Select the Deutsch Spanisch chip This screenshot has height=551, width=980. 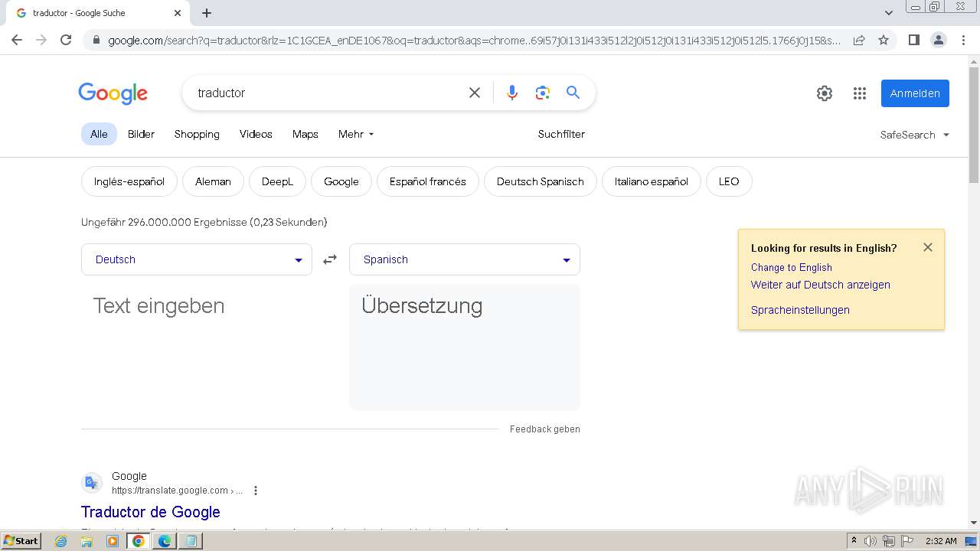point(541,181)
